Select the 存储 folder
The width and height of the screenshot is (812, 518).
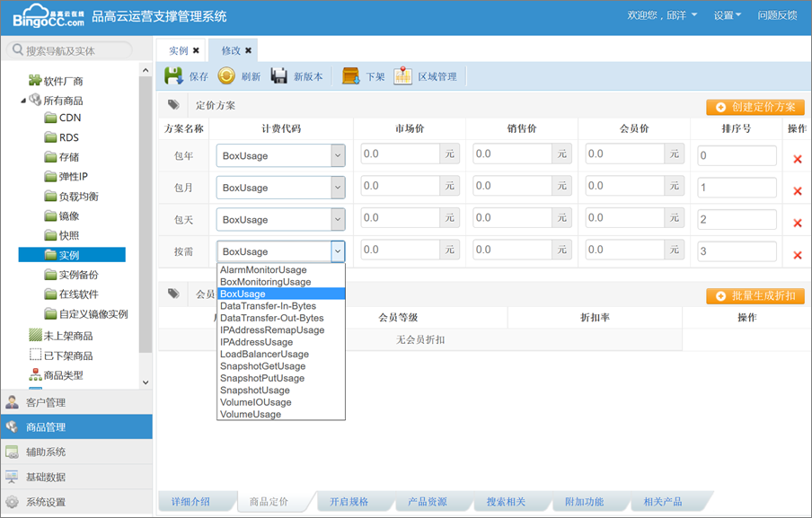click(62, 157)
